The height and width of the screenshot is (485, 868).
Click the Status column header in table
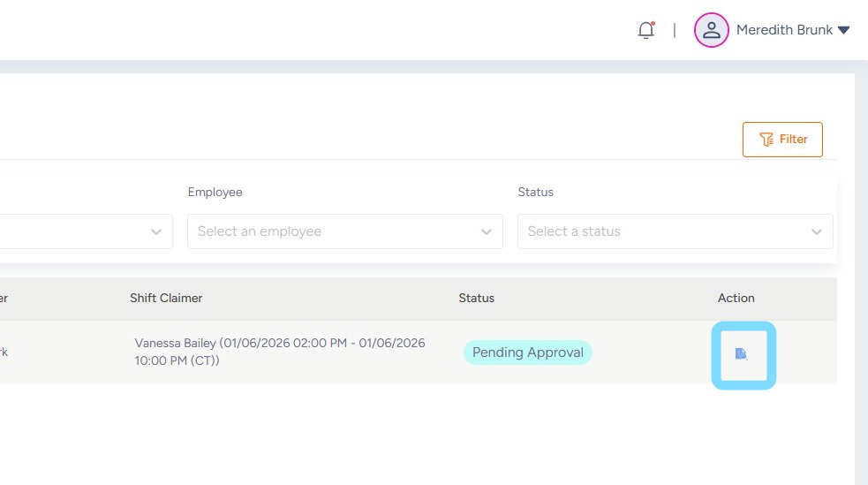tap(476, 298)
